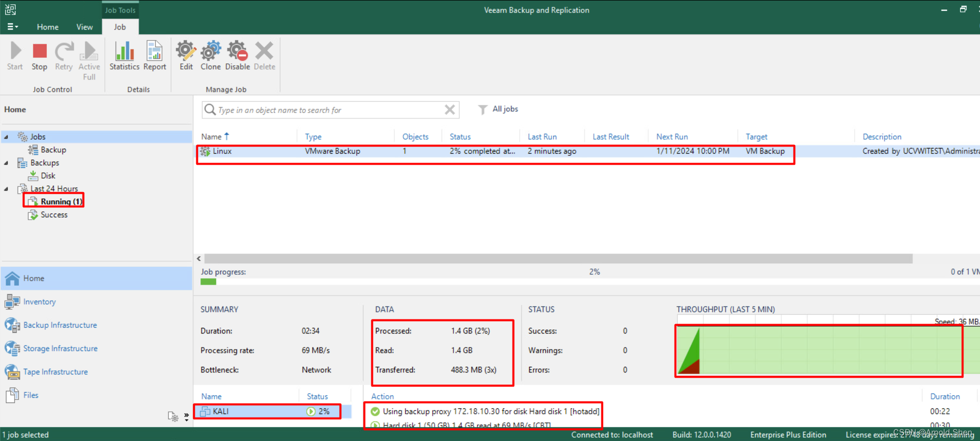Click the job search input field
This screenshot has height=441, width=980.
330,110
